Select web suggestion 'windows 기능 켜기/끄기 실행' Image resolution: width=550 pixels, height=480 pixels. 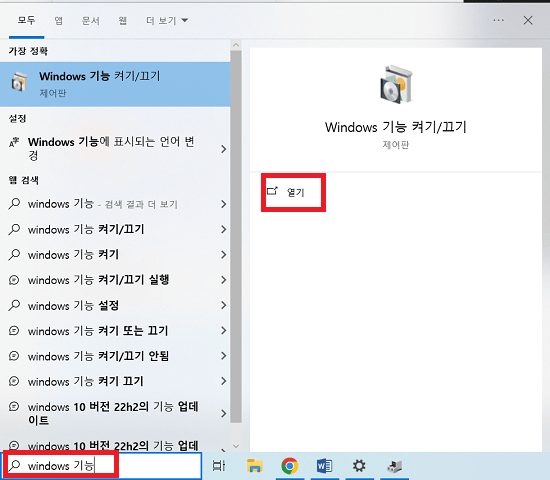(x=115, y=280)
